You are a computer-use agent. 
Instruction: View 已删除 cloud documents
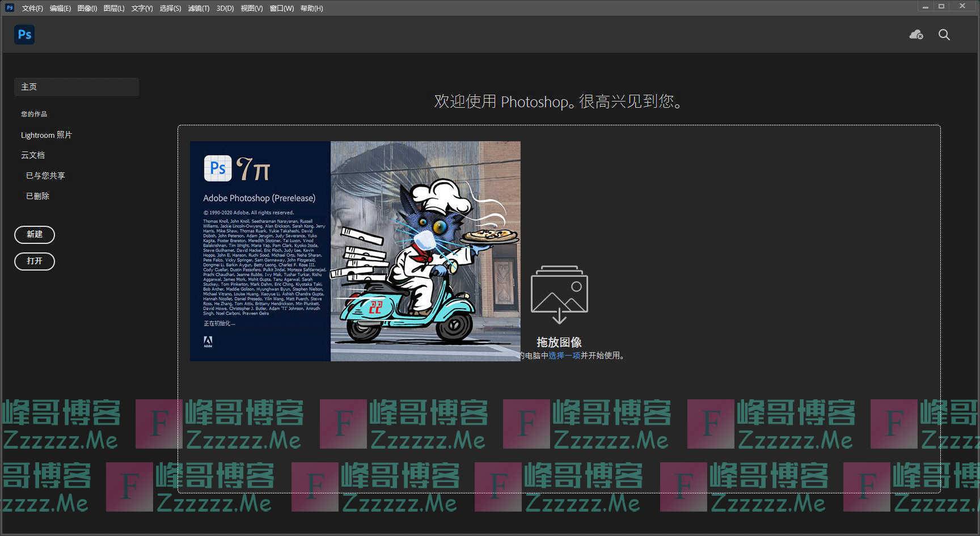point(37,196)
